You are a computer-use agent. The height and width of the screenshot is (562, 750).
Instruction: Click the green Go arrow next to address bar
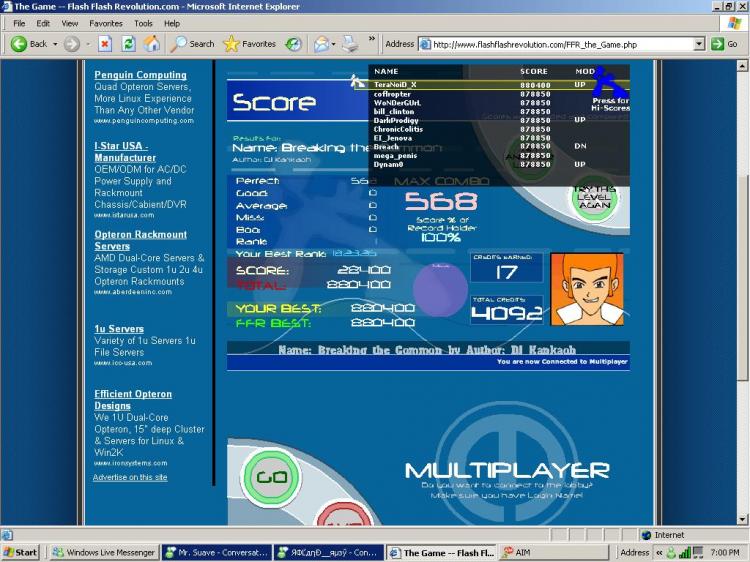click(x=717, y=44)
